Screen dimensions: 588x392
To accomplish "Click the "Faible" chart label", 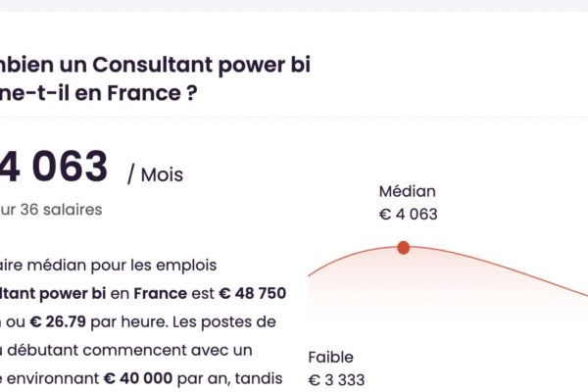I will point(331,357).
